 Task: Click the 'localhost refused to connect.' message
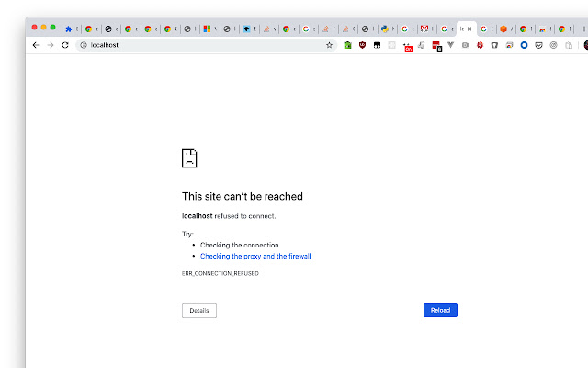coord(229,216)
